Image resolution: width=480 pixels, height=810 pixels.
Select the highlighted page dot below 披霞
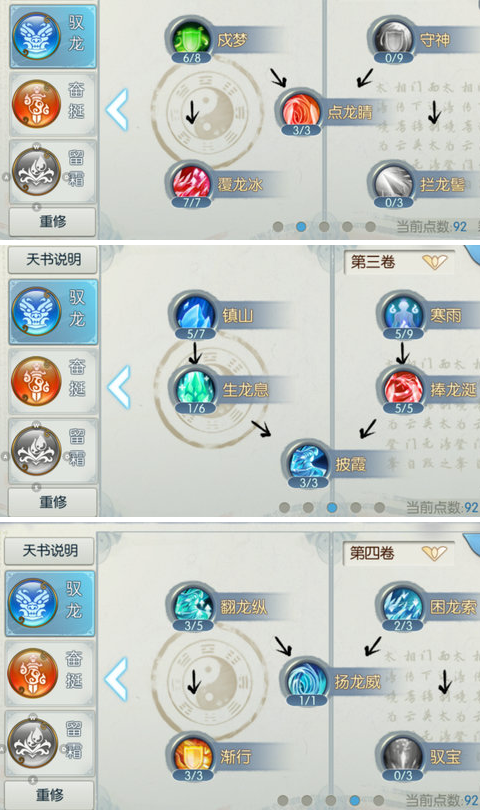click(332, 507)
